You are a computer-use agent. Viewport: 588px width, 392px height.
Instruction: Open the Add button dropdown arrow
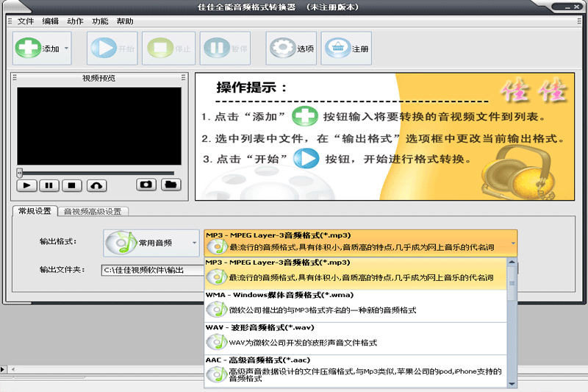click(66, 49)
